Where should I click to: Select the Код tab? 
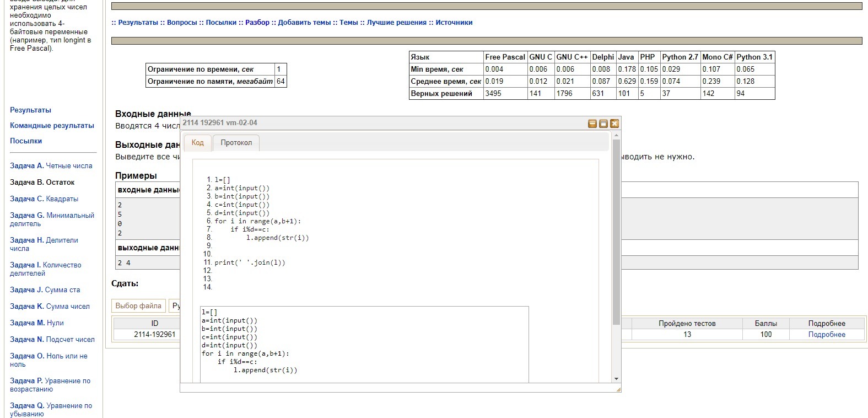[197, 143]
